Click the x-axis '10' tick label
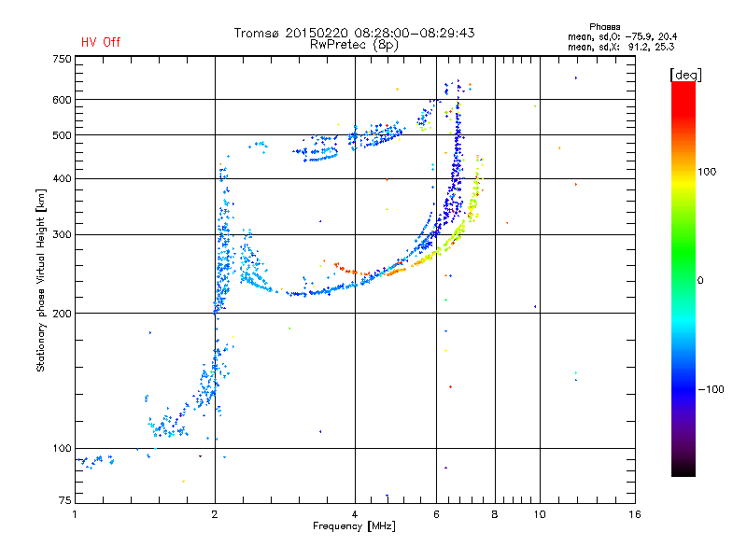 (x=540, y=514)
